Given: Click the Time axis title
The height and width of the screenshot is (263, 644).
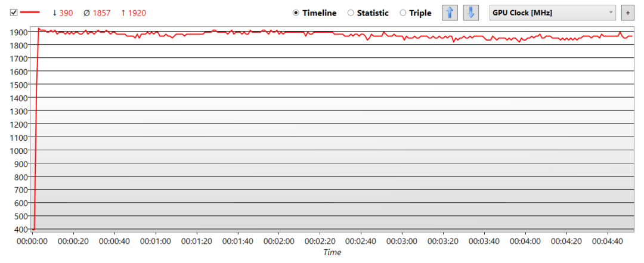Looking at the screenshot, I should 332,252.
